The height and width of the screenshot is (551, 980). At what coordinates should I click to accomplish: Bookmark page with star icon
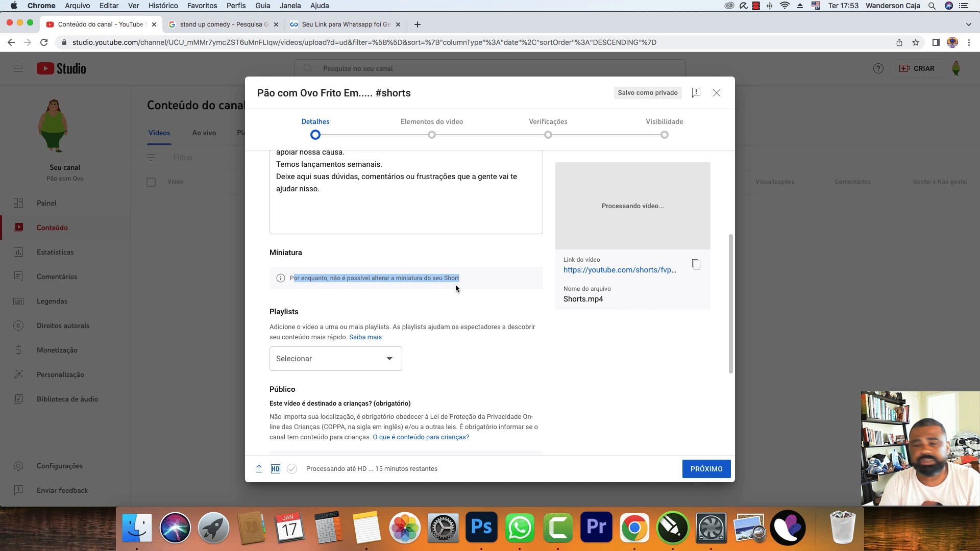[916, 42]
